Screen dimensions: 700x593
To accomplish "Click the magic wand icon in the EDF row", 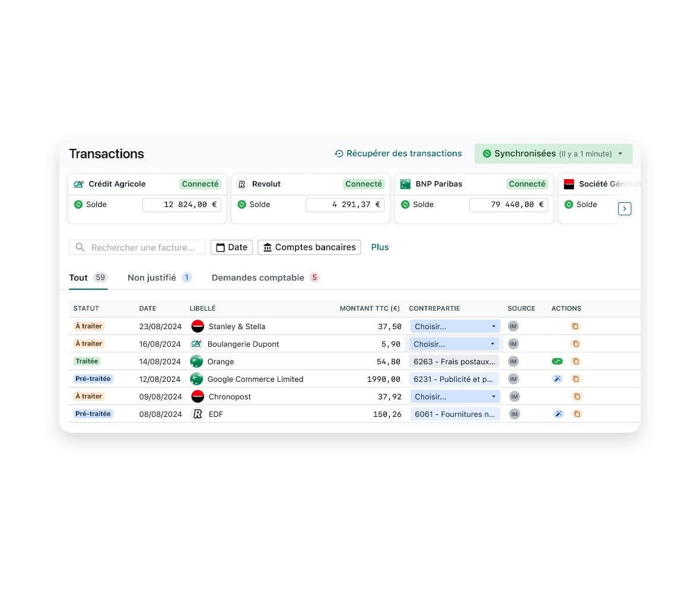I will coord(558,414).
